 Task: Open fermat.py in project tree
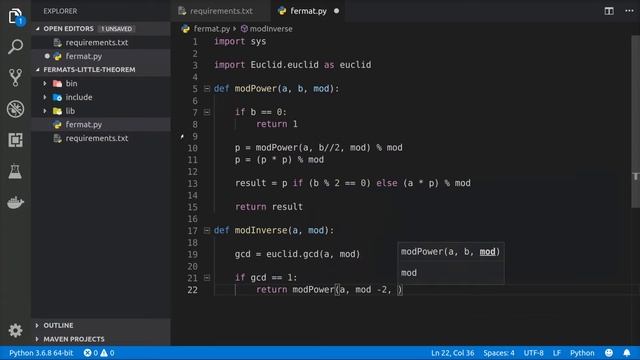tap(101, 124)
